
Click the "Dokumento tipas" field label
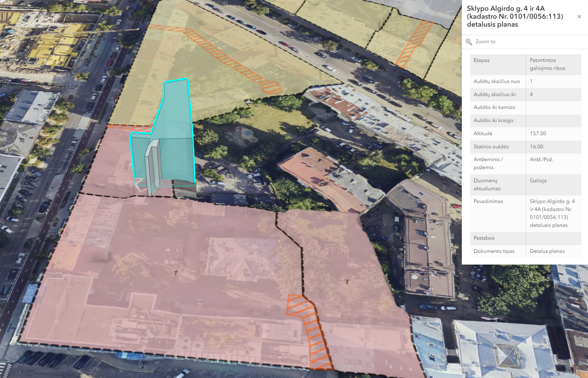pyautogui.click(x=494, y=251)
